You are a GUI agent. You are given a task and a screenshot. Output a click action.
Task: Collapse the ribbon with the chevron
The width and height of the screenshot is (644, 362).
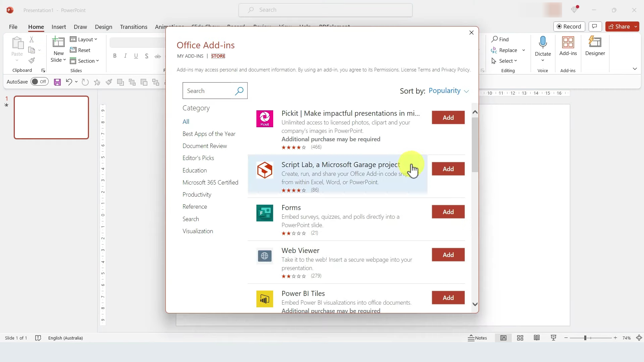coord(635,69)
